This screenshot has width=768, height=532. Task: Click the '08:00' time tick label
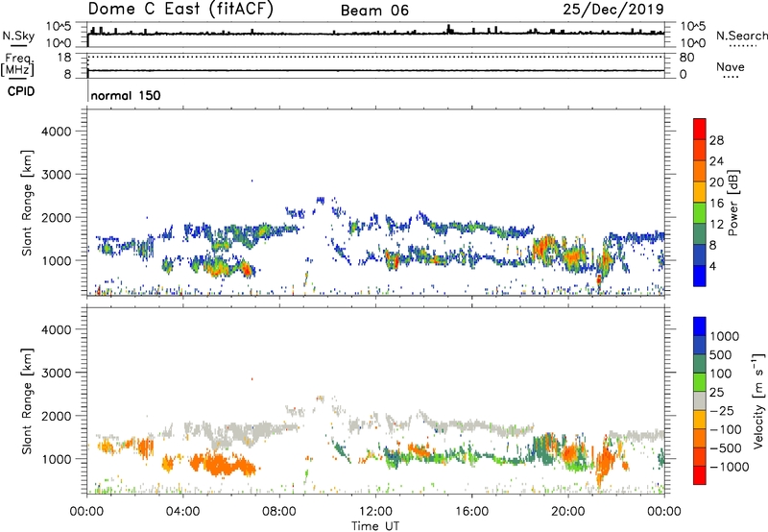[279, 512]
